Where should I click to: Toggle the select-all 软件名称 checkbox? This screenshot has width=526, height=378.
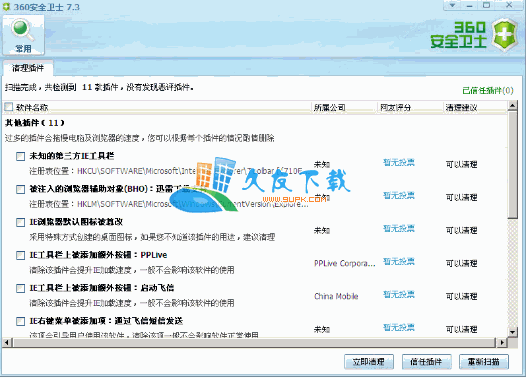(8, 107)
